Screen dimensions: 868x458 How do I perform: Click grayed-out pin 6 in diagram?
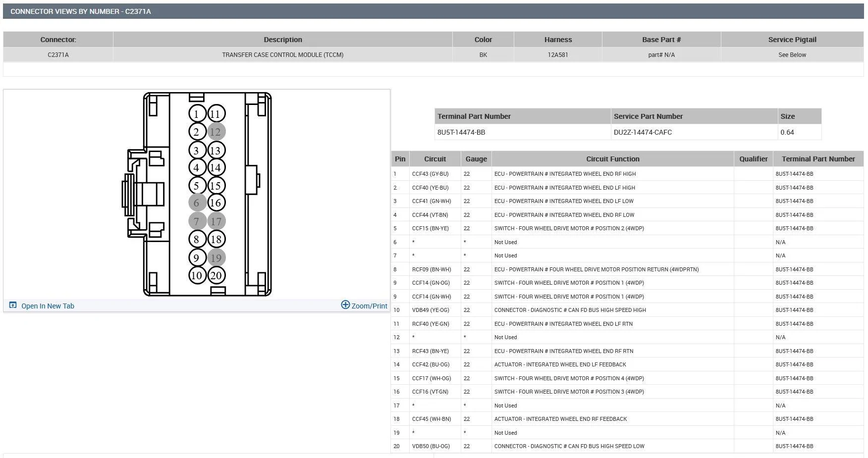coord(197,203)
